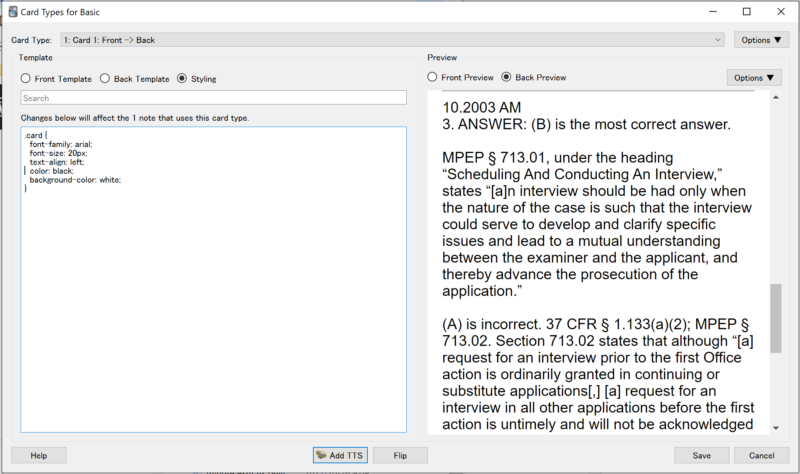The width and height of the screenshot is (800, 474).
Task: Select the Back Preview radio button
Action: point(507,77)
